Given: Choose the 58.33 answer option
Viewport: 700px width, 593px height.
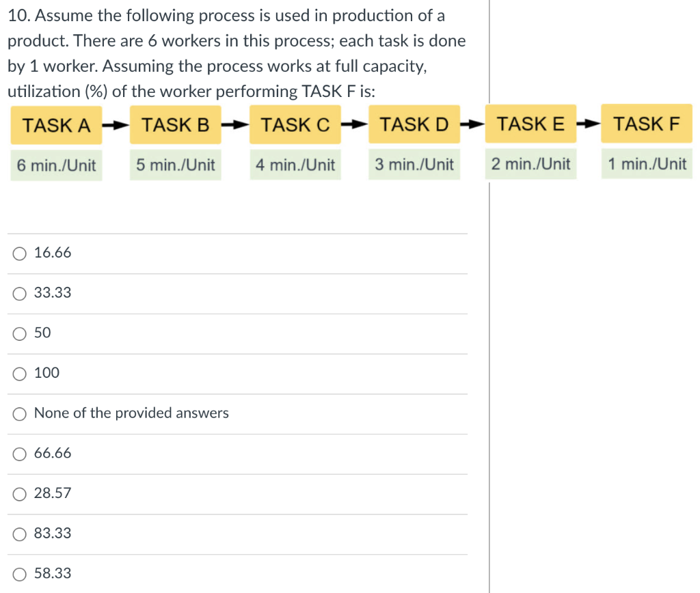Looking at the screenshot, I should [x=19, y=574].
